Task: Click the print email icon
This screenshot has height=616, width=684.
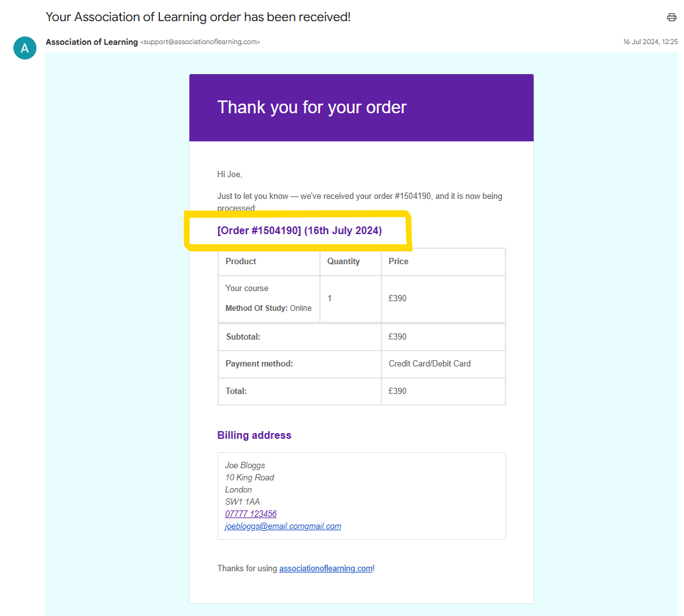Action: 671,17
